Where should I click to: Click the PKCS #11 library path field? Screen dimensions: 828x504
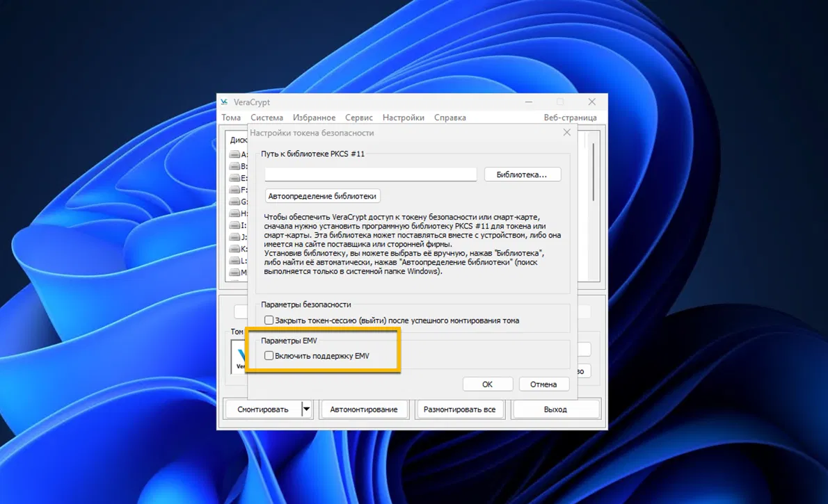click(371, 174)
